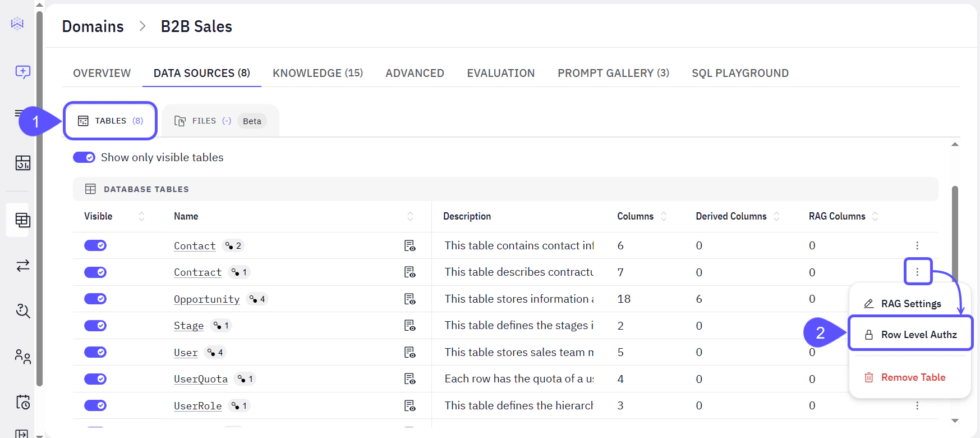Open the dashboard chart icon in sidebar
Viewport: 980px width, 438px height.
coord(22,163)
